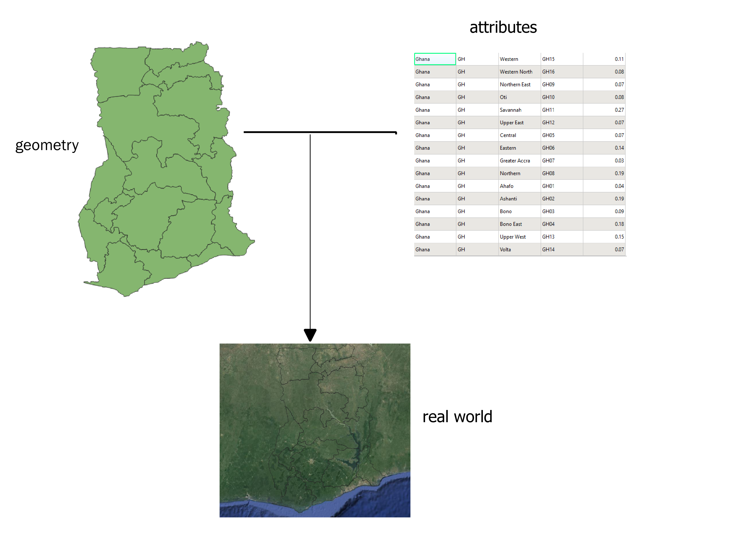Screen dimensions: 756x535
Task: Click the value '0.03' in Greater Accra row
Action: point(604,160)
